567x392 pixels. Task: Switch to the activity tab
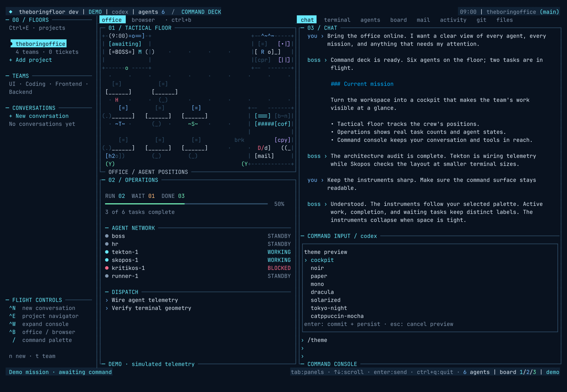(453, 20)
